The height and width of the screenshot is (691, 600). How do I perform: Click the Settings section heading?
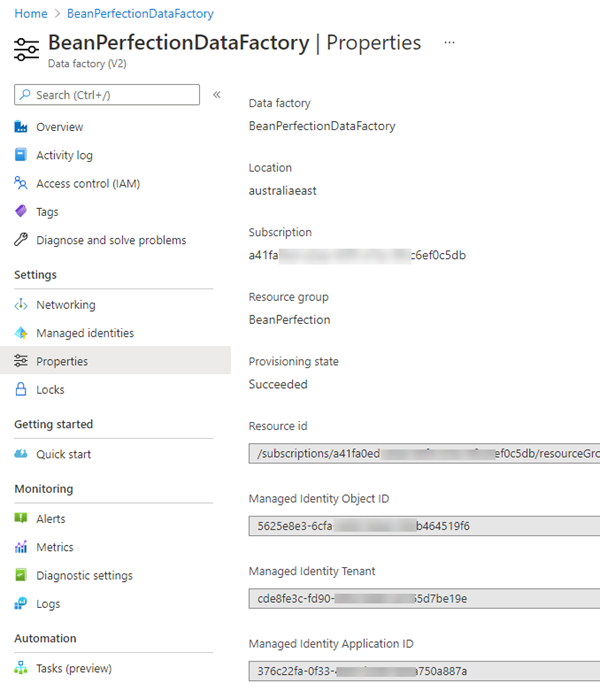click(x=35, y=275)
